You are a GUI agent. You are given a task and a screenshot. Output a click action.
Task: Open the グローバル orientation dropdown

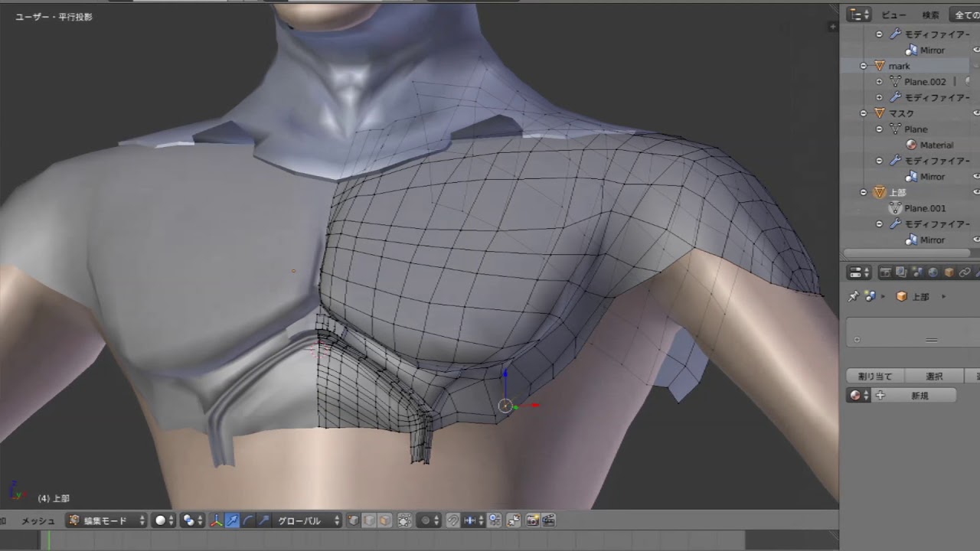point(308,520)
